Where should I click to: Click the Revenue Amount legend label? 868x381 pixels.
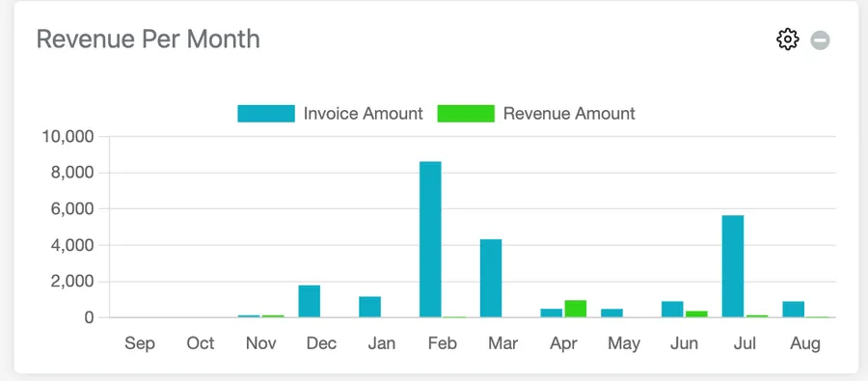[x=569, y=114]
